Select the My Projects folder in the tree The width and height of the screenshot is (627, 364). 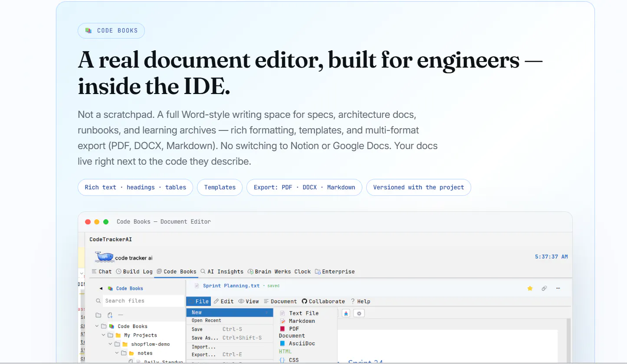[141, 335]
